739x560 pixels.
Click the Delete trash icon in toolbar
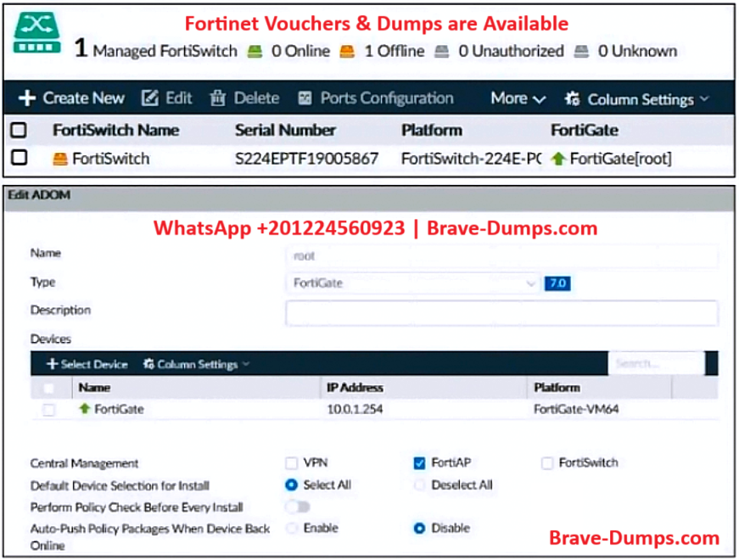pyautogui.click(x=218, y=98)
